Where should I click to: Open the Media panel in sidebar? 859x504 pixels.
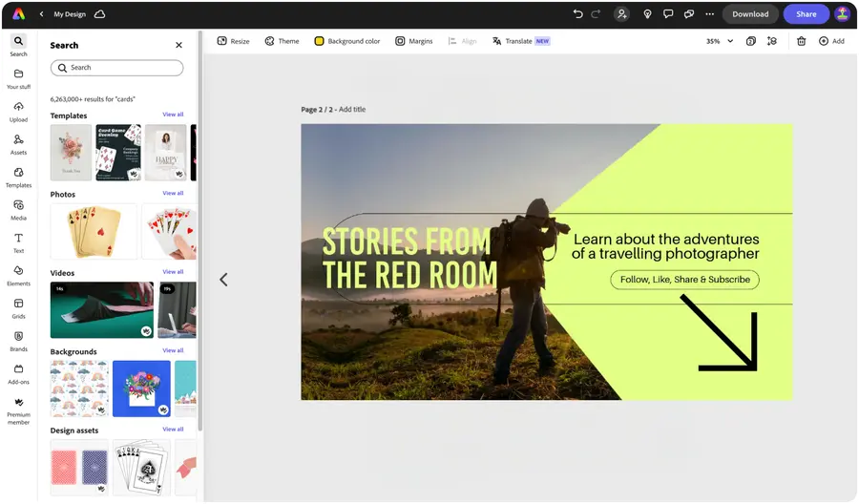point(18,210)
